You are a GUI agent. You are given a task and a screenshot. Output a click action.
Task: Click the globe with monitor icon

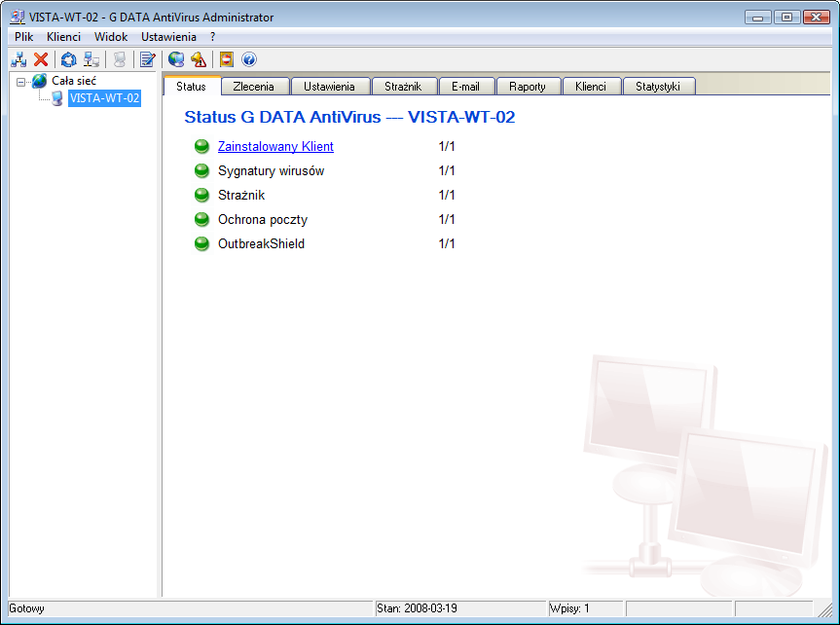tap(176, 59)
